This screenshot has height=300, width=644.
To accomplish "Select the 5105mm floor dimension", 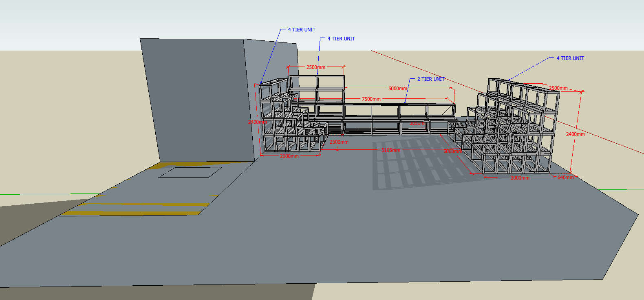I will (x=390, y=150).
